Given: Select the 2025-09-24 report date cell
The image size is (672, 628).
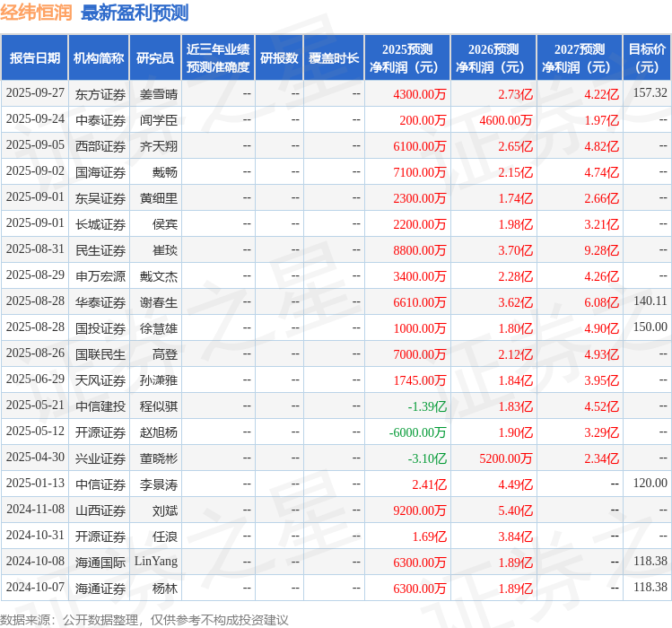Looking at the screenshot, I should [35, 119].
